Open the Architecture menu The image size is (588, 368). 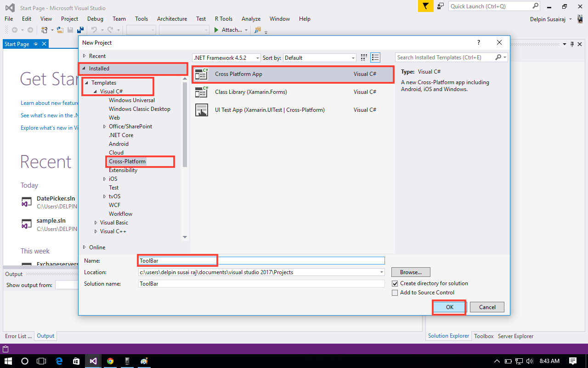[172, 19]
